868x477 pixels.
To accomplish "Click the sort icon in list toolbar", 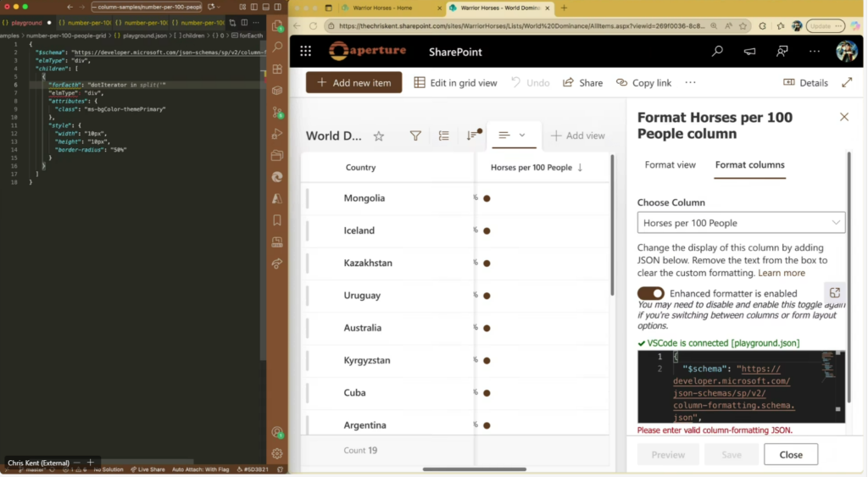I will click(473, 135).
